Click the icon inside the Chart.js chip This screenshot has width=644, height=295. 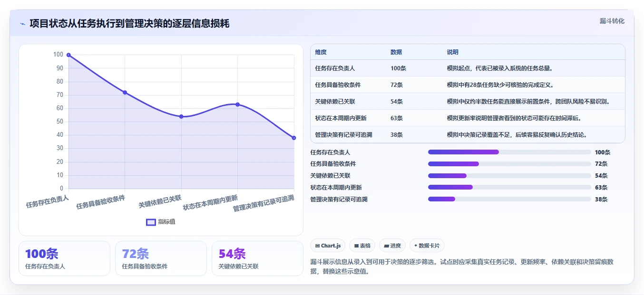317,246
